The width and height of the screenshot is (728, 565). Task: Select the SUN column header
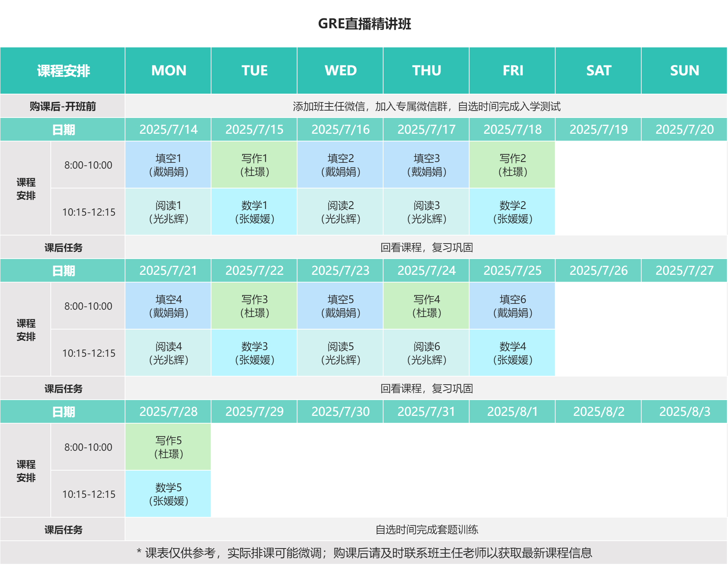coord(685,71)
